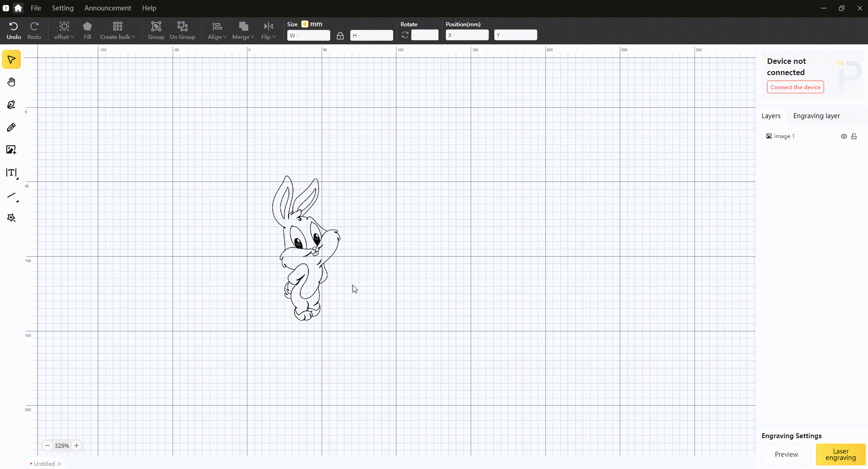Click the Preview button
Screen dimensions: 868x469
coord(786,455)
